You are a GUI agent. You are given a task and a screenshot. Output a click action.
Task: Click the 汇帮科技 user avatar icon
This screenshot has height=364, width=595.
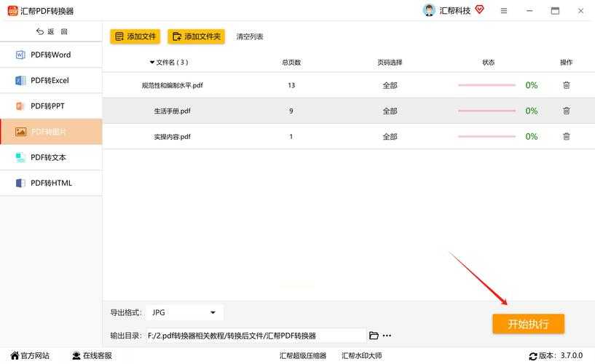429,10
